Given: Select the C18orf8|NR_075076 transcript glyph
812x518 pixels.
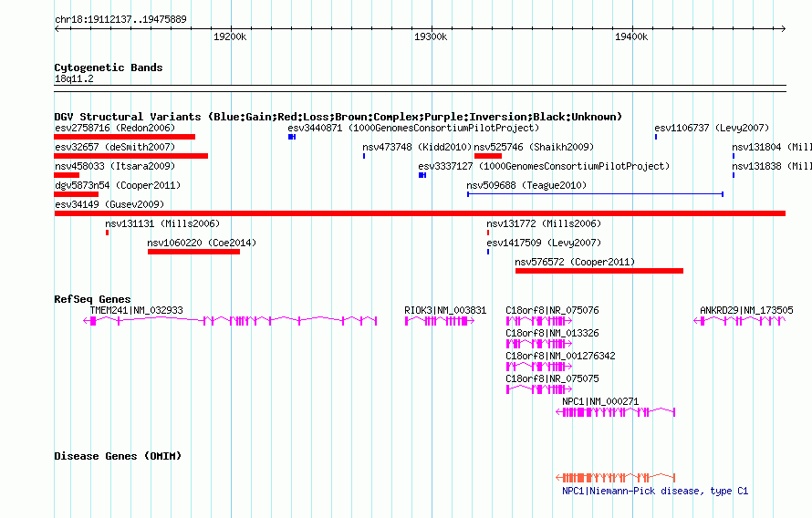Looking at the screenshot, I should coord(539,321).
